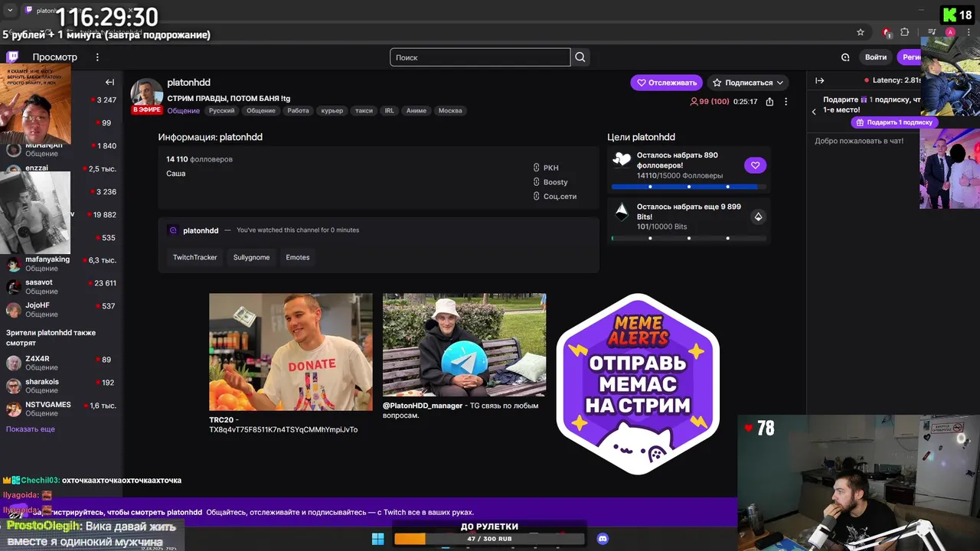Click the Войти login button
The image size is (980, 551).
[x=876, y=57]
